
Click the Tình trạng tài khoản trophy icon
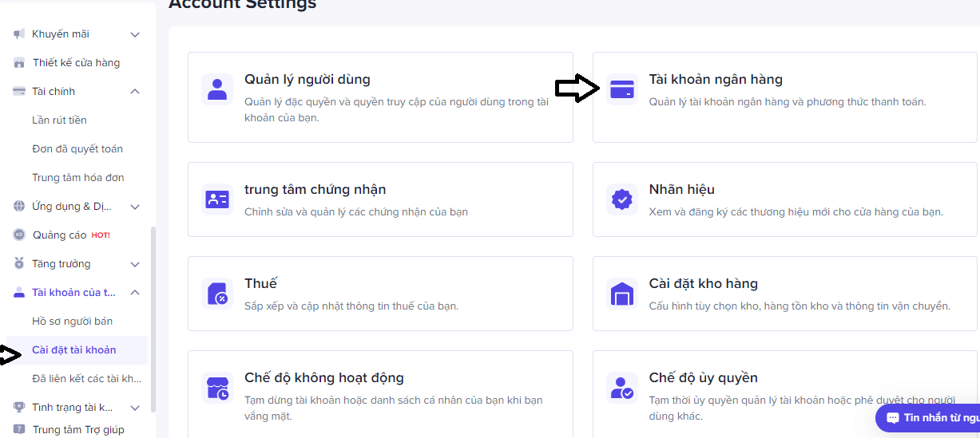(x=19, y=408)
